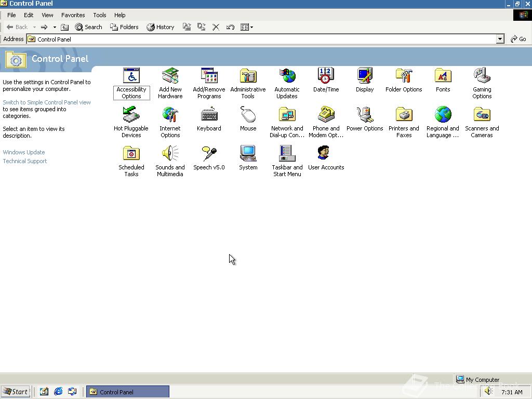Open Scanners and Cameras
The image size is (532, 399).
click(482, 122)
